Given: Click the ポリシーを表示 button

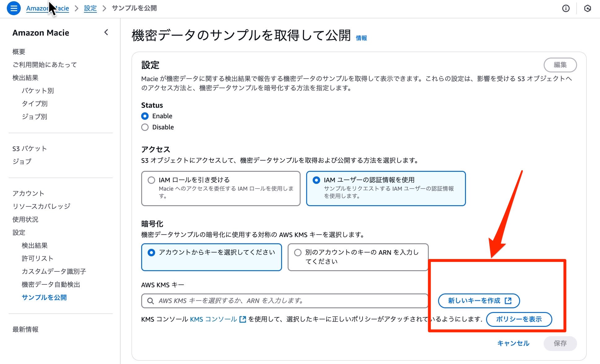Looking at the screenshot, I should point(519,319).
